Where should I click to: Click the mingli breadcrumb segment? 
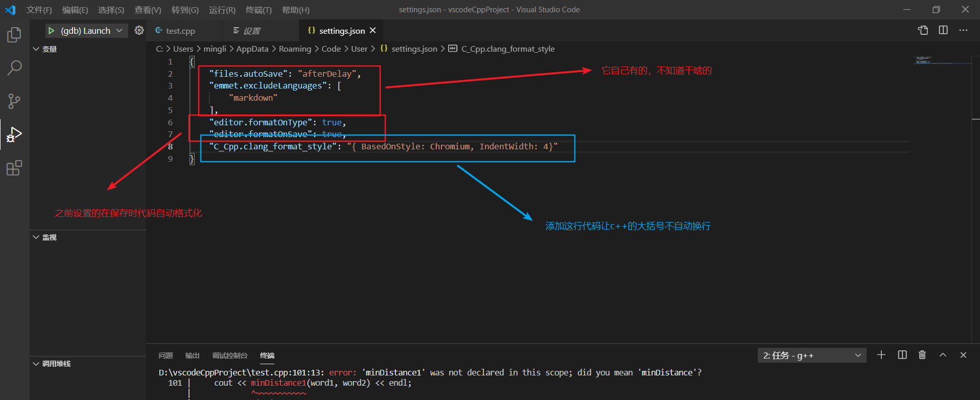click(215, 49)
